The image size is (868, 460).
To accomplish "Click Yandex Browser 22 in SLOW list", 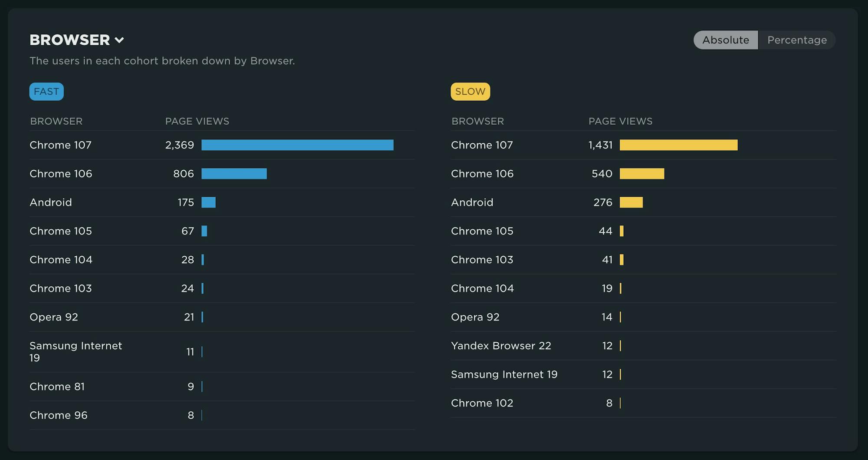I will click(x=501, y=345).
